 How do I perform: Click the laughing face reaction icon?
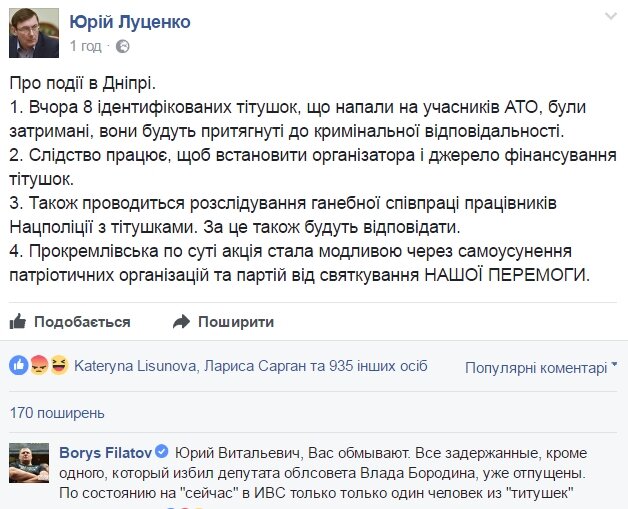click(x=59, y=365)
